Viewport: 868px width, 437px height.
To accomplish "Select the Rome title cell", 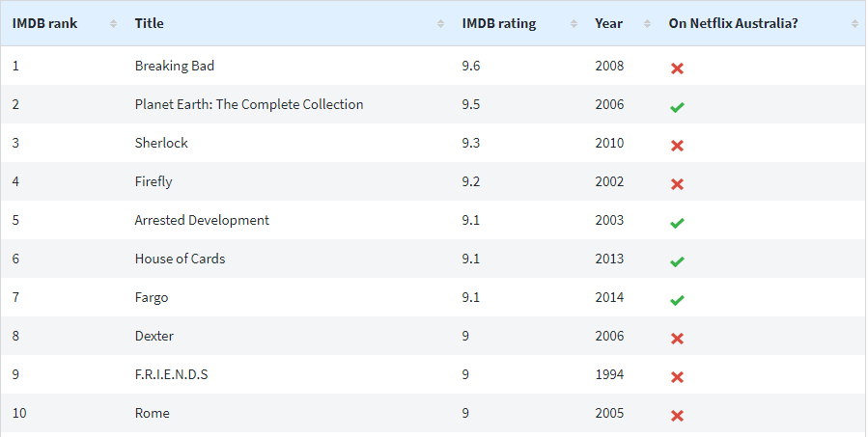I will pos(153,413).
